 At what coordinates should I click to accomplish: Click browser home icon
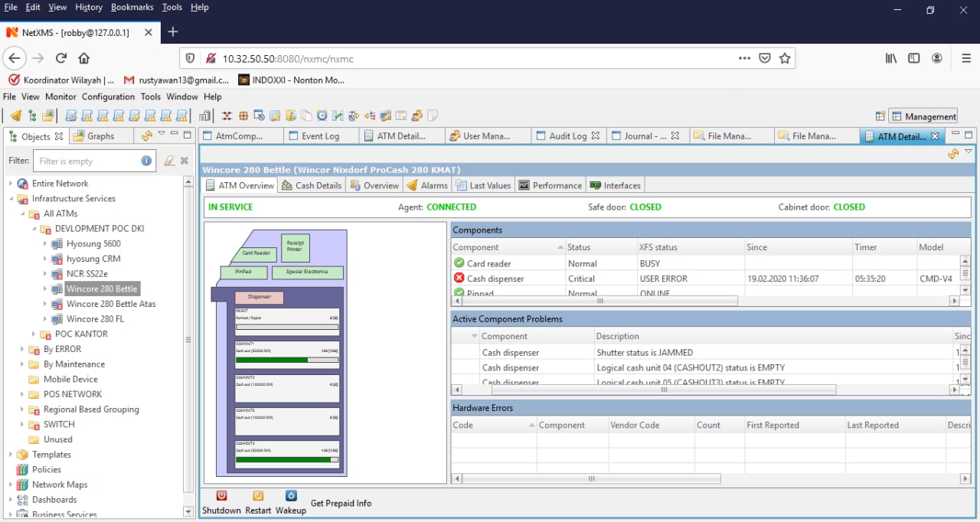[x=84, y=58]
